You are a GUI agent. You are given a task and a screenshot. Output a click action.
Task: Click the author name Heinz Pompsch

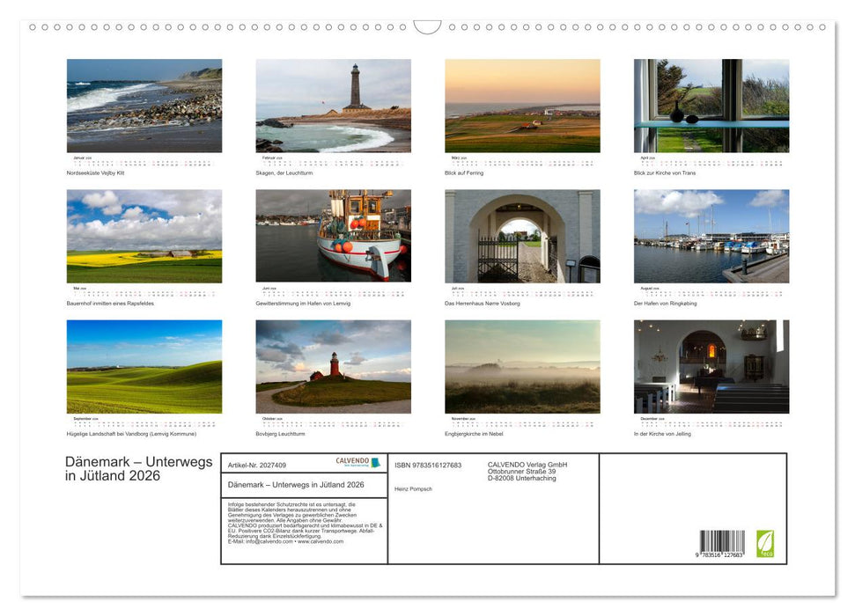413,488
